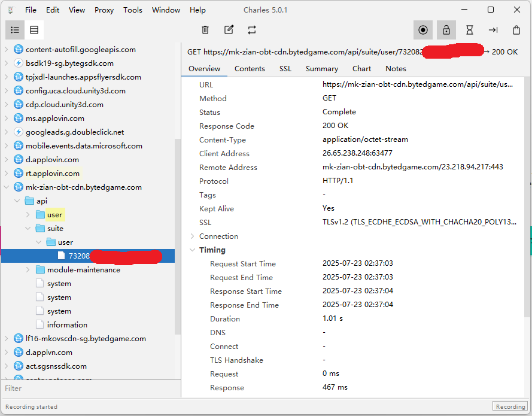
Task: Click the trash can clear session icon
Action: tap(205, 30)
